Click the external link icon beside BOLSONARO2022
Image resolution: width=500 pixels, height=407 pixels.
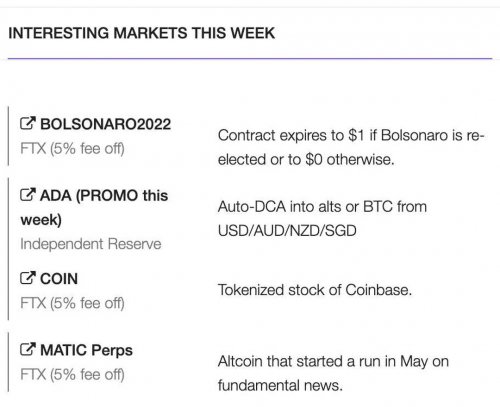pyautogui.click(x=27, y=123)
